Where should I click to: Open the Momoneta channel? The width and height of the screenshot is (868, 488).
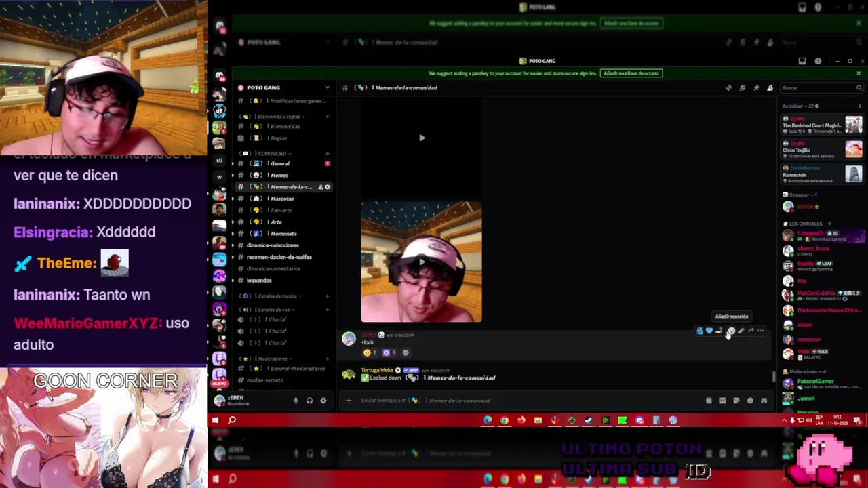pos(283,234)
